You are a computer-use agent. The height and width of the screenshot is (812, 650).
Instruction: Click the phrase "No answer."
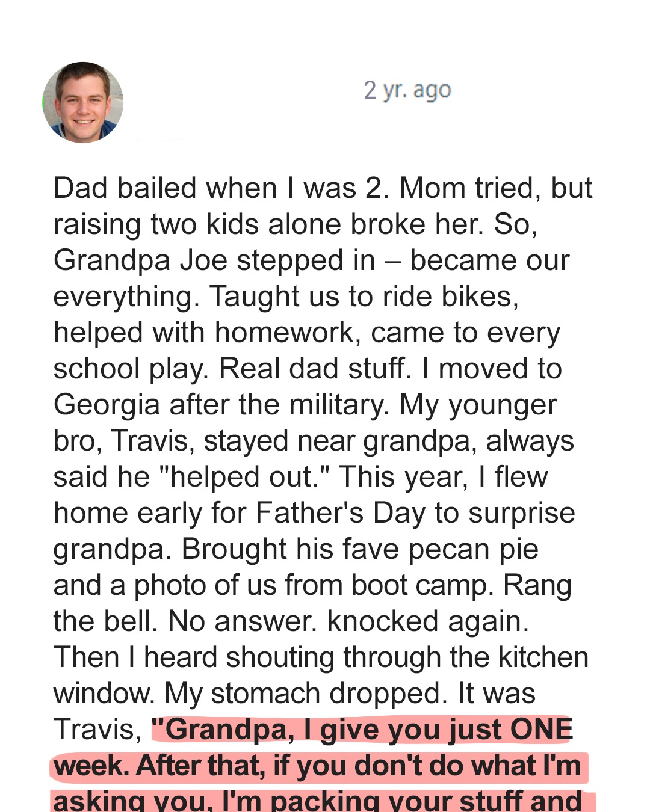click(242, 621)
